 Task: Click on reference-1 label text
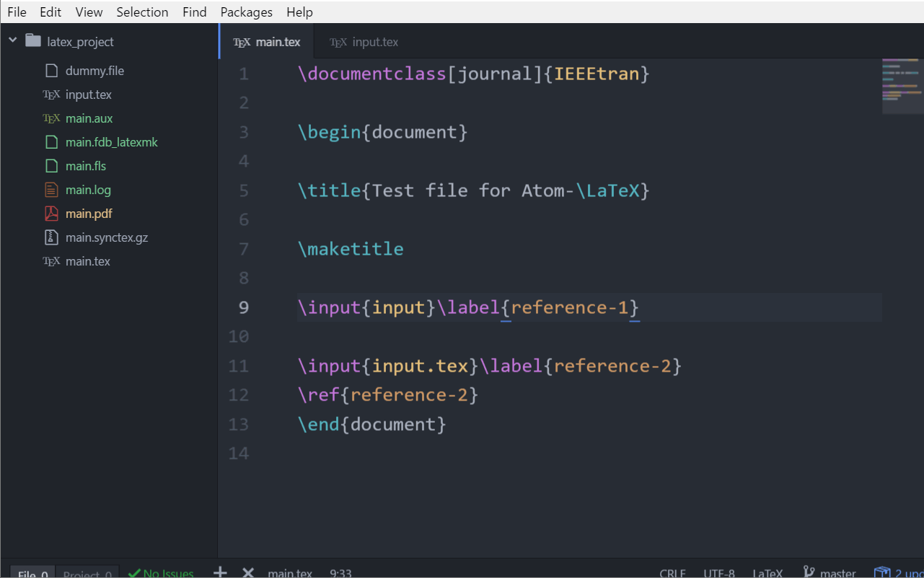[570, 307]
